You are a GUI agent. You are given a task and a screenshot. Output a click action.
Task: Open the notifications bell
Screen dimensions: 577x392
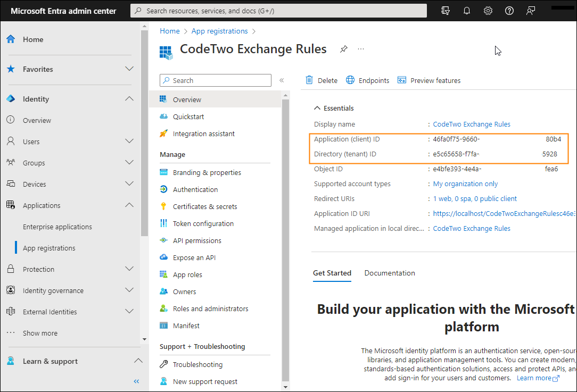click(467, 11)
